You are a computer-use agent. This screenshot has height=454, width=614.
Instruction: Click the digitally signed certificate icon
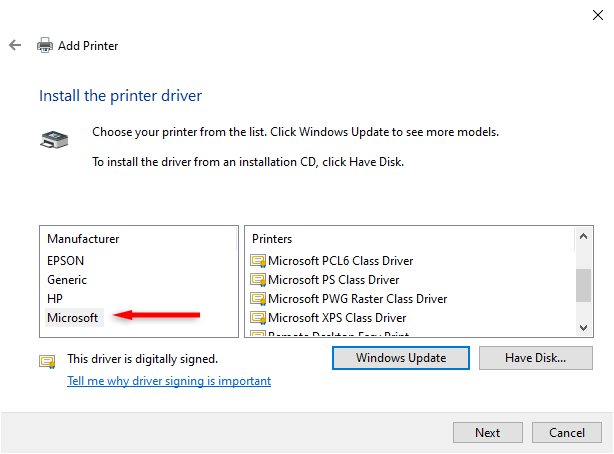47,361
